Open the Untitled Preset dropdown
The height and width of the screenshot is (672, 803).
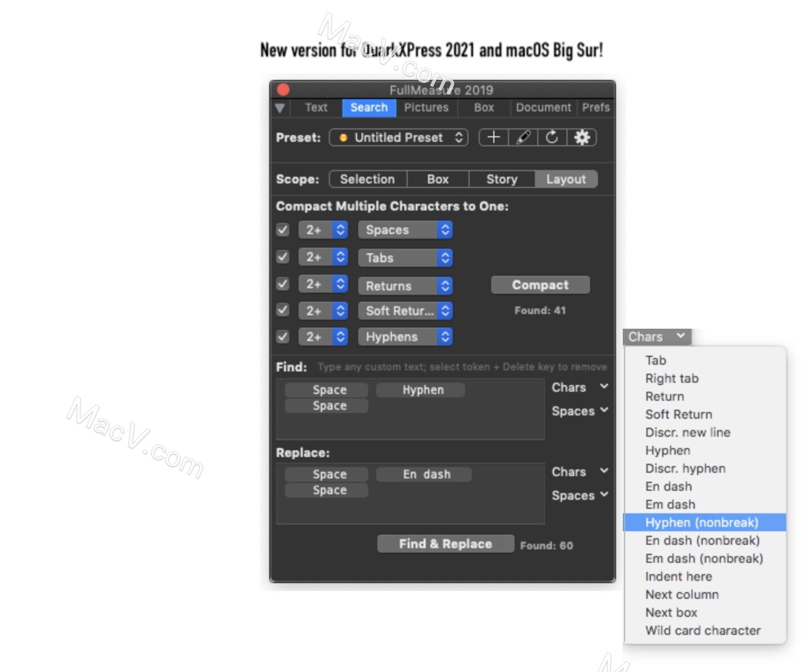(399, 137)
